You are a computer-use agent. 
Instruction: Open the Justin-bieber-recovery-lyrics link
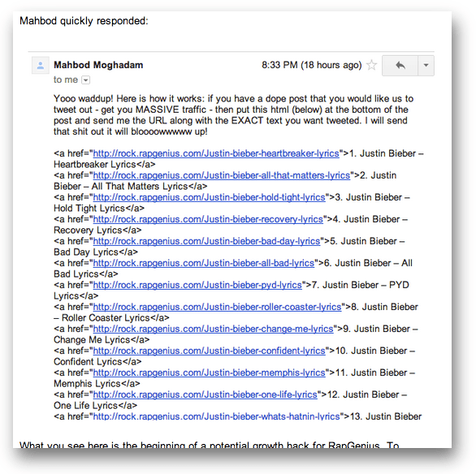point(208,219)
